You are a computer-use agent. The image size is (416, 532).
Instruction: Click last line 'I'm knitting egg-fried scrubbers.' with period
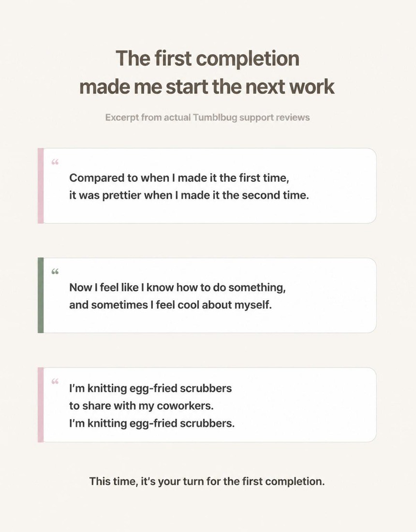tap(152, 424)
